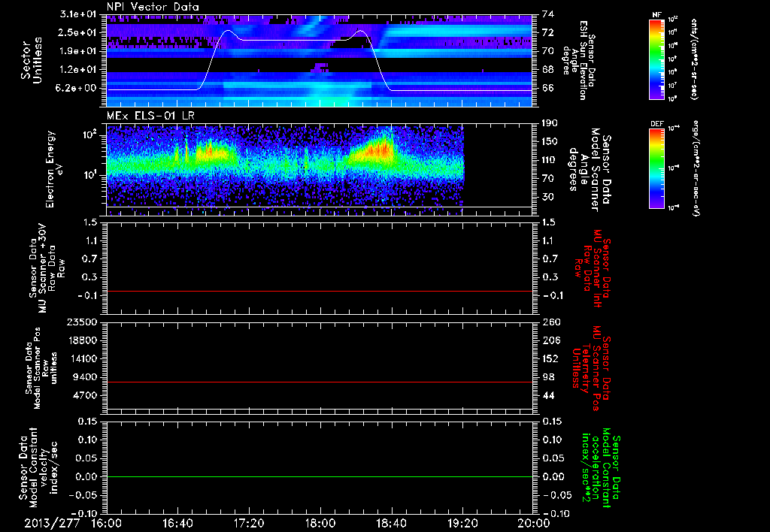Click the 1.2e+01 sector tick label
Viewport: 770px width, 532px height.
77,69
